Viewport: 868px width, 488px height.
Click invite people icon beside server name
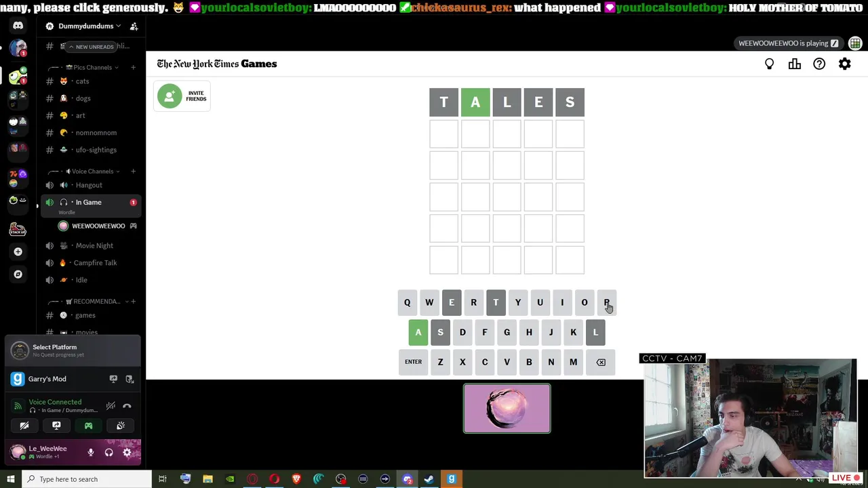click(134, 26)
